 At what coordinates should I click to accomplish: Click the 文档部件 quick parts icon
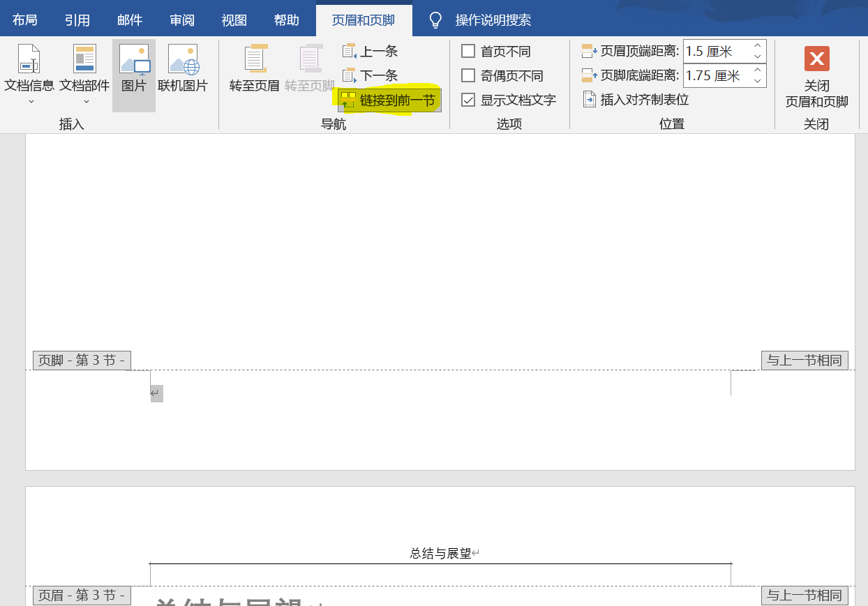point(84,59)
